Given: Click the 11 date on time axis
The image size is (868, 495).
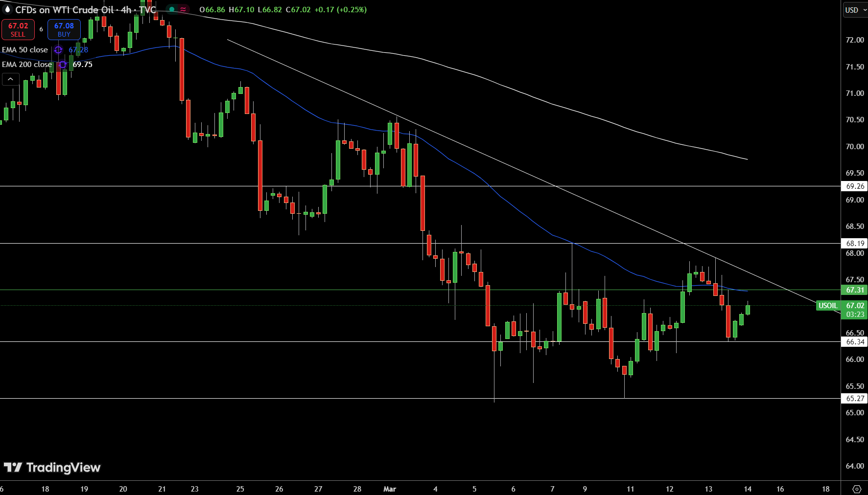Looking at the screenshot, I should tap(630, 489).
